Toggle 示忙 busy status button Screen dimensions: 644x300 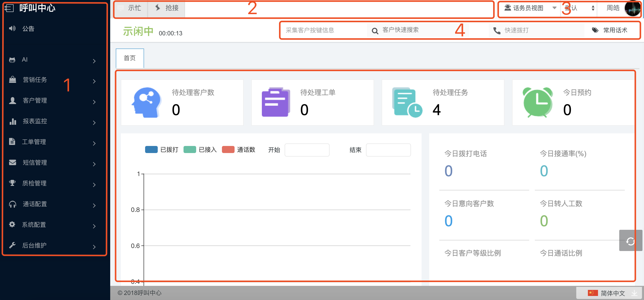[x=131, y=8]
